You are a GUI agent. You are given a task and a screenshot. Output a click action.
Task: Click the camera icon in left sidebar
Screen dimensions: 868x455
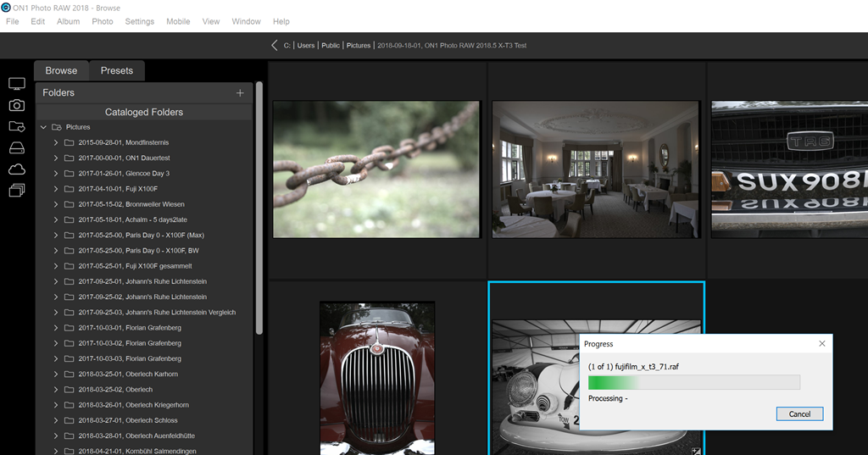tap(16, 105)
